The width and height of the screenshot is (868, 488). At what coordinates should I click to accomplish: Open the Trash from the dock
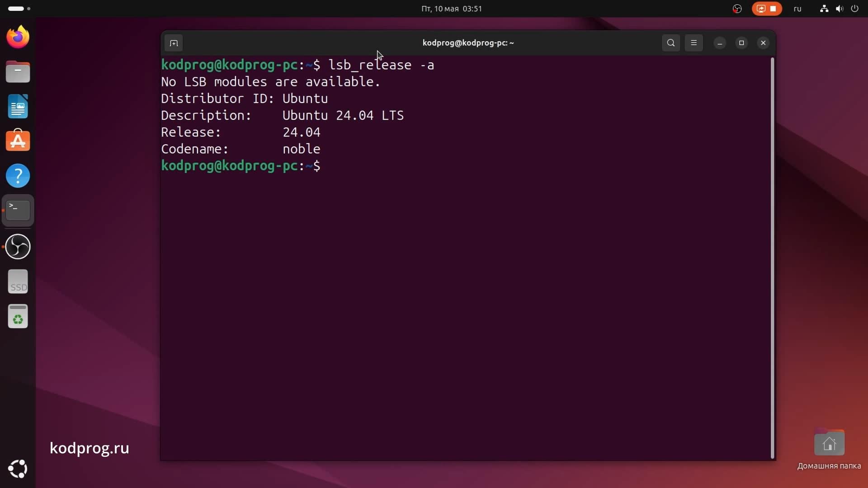point(18,316)
